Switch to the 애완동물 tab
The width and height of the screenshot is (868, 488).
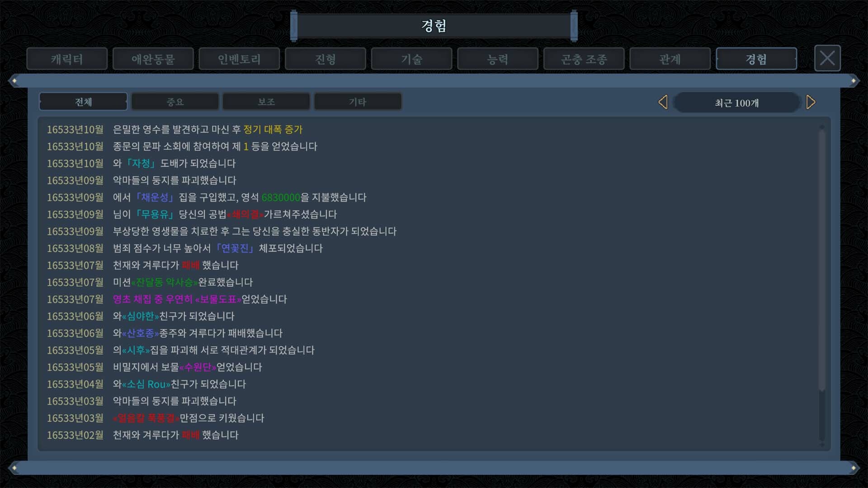click(x=153, y=59)
